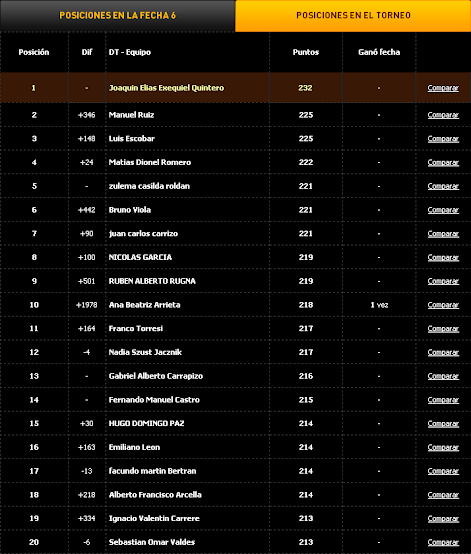Click the Dif column header

pos(87,52)
